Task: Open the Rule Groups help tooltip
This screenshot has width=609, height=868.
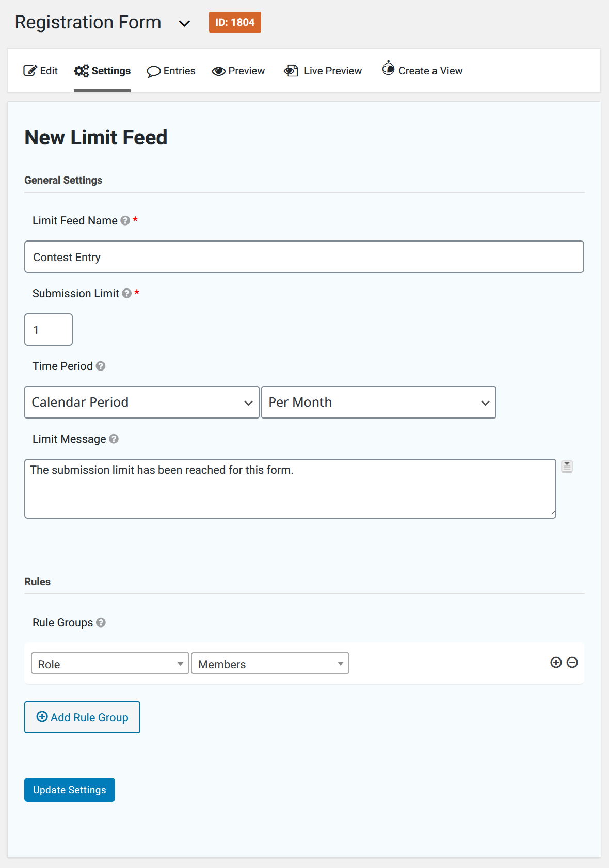Action: coord(102,623)
